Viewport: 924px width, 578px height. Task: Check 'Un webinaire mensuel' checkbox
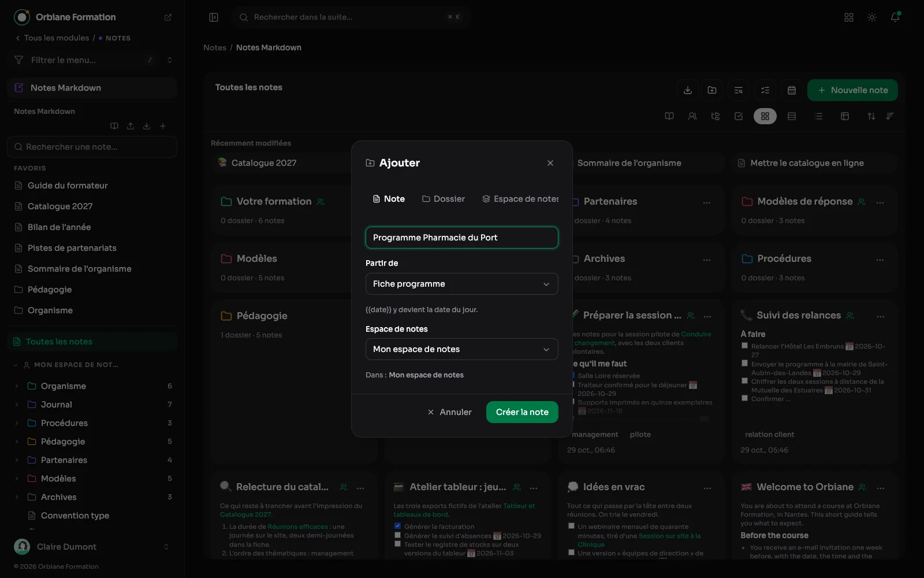571,526
